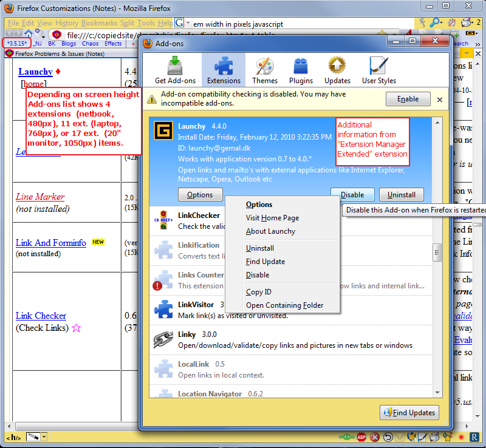Open the Updates pane
Screen dimensions: 486x448
pyautogui.click(x=337, y=70)
